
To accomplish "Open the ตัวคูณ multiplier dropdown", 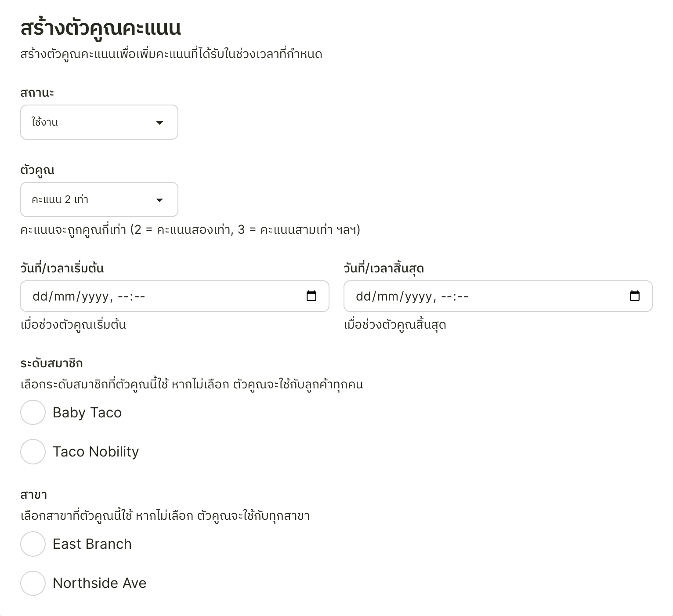I will [x=99, y=199].
